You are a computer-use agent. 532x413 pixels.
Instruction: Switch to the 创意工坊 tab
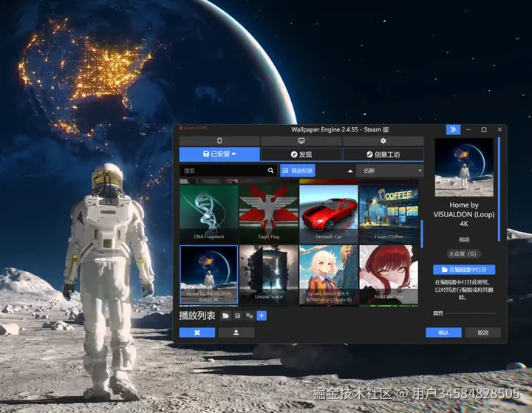pyautogui.click(x=383, y=154)
